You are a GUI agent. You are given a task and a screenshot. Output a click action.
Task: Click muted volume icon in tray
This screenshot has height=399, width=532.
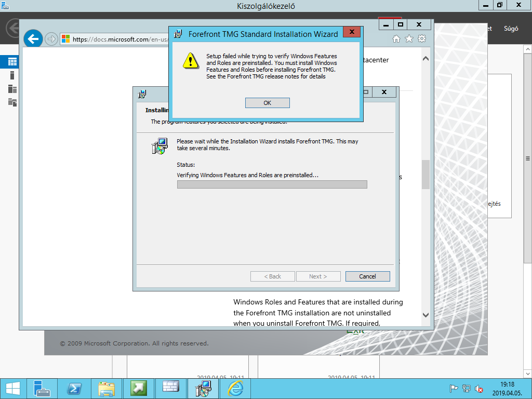(x=478, y=389)
